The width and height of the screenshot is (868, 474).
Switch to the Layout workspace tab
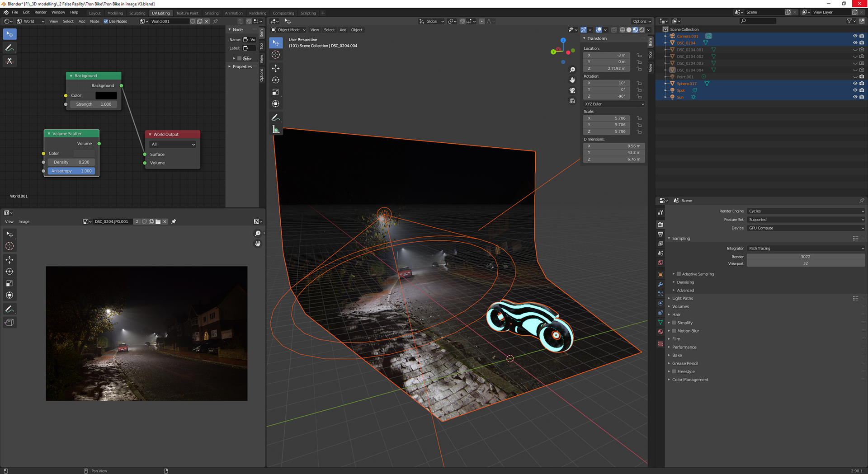(95, 13)
